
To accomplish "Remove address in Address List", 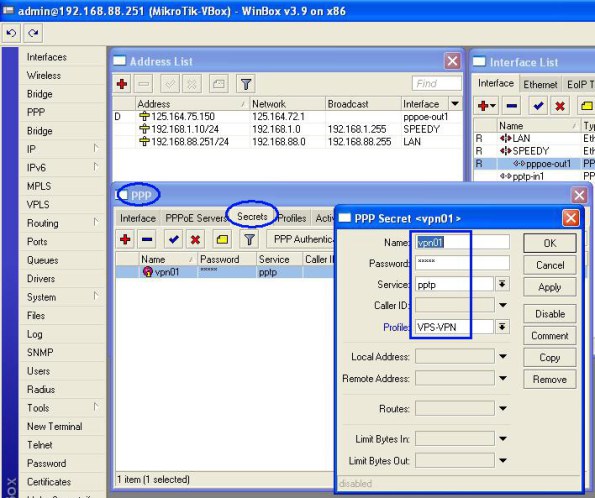I will pyautogui.click(x=143, y=84).
